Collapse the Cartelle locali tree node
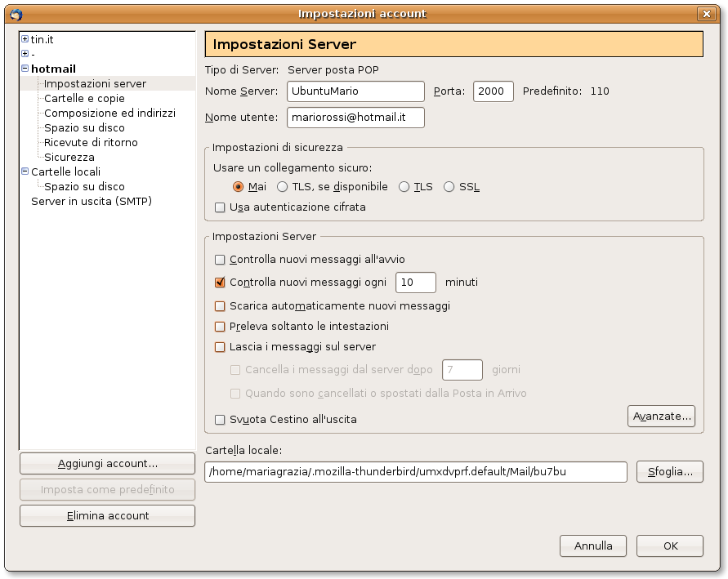728x579 pixels. coord(25,171)
